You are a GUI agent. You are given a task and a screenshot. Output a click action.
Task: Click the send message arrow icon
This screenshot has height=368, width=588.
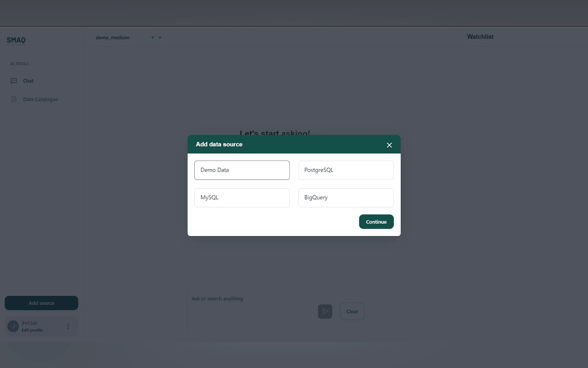(325, 311)
